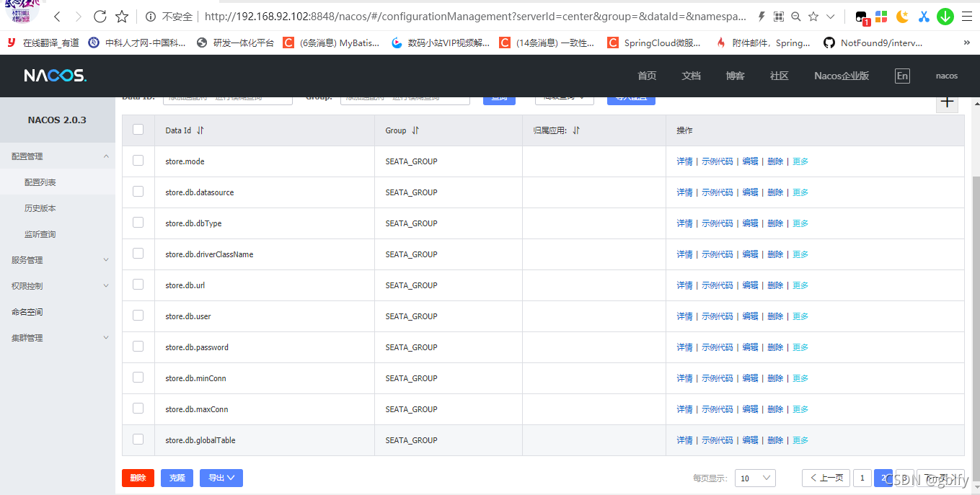Go to 首页 in the top navigation
Image resolution: width=980 pixels, height=495 pixels.
[x=647, y=76]
